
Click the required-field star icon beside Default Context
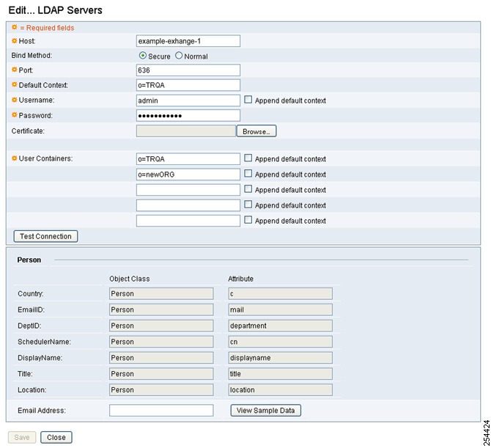tap(15, 84)
